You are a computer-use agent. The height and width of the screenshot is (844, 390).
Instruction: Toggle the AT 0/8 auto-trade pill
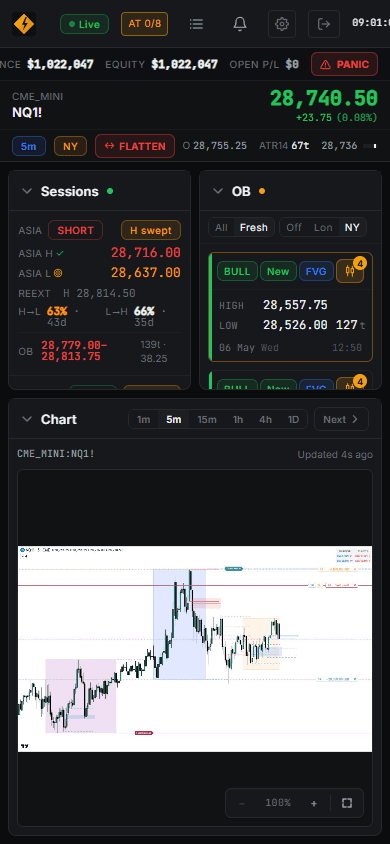pos(144,24)
